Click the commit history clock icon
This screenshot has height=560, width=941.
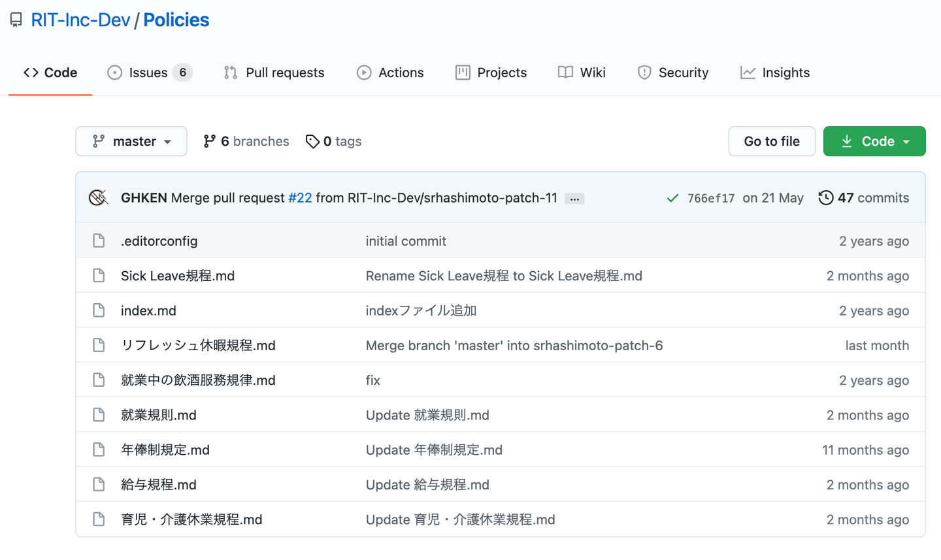[x=826, y=197]
